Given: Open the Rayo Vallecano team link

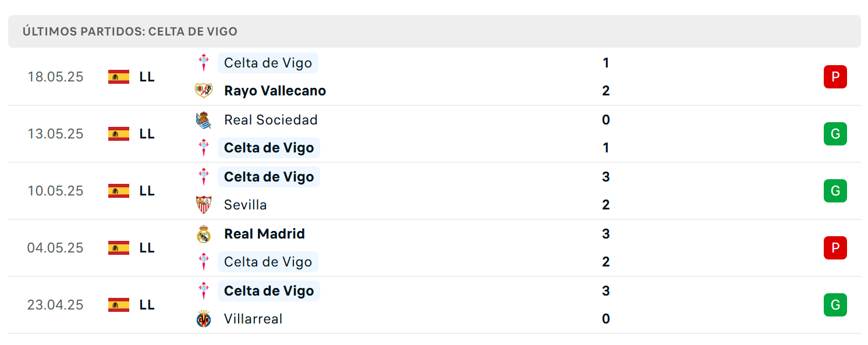Looking at the screenshot, I should (275, 91).
